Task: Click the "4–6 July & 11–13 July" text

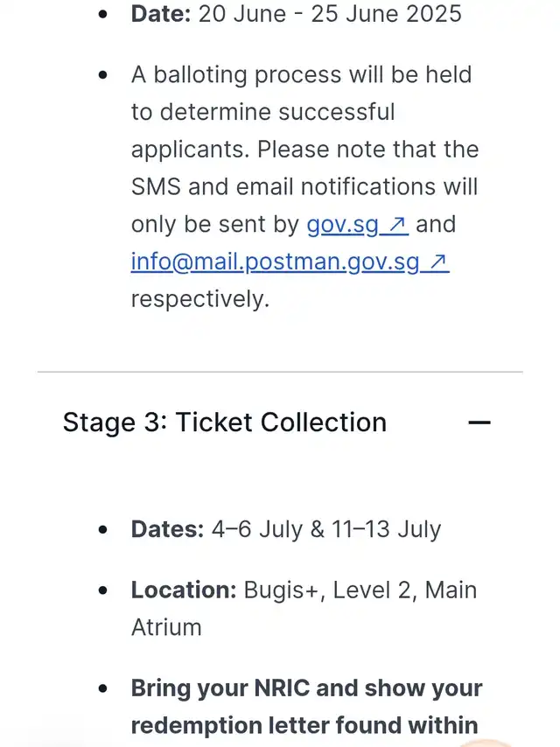Action: (x=325, y=529)
